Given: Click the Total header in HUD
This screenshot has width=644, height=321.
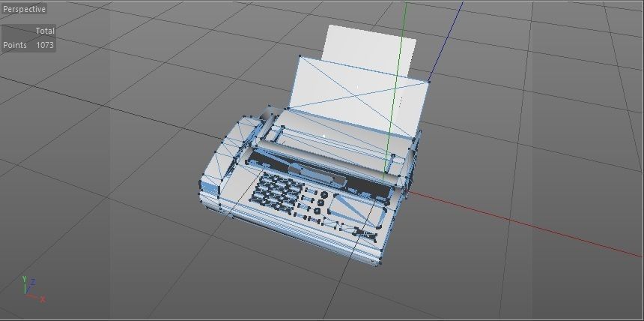Looking at the screenshot, I should (x=45, y=31).
